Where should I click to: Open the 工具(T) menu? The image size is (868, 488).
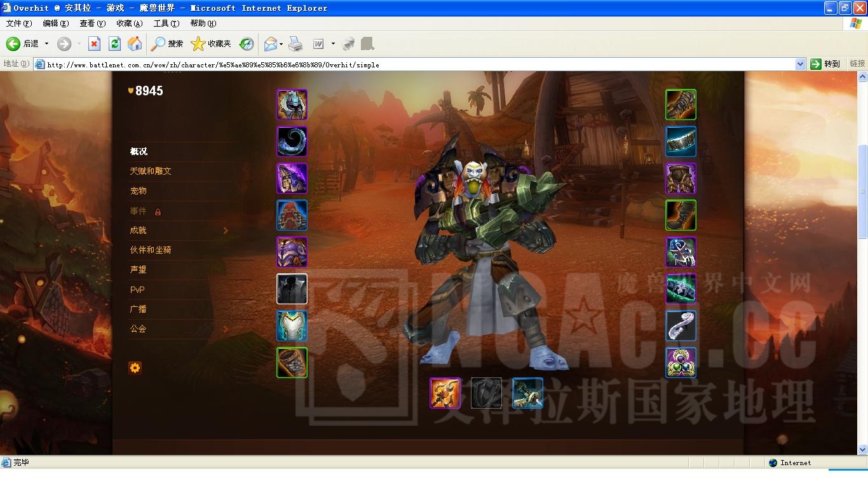166,24
